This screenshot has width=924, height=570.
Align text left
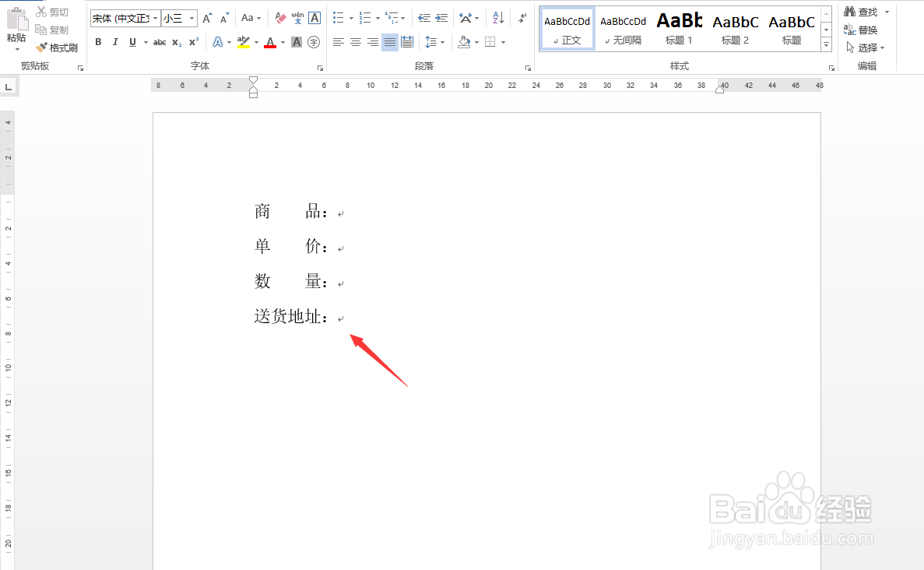(x=339, y=42)
